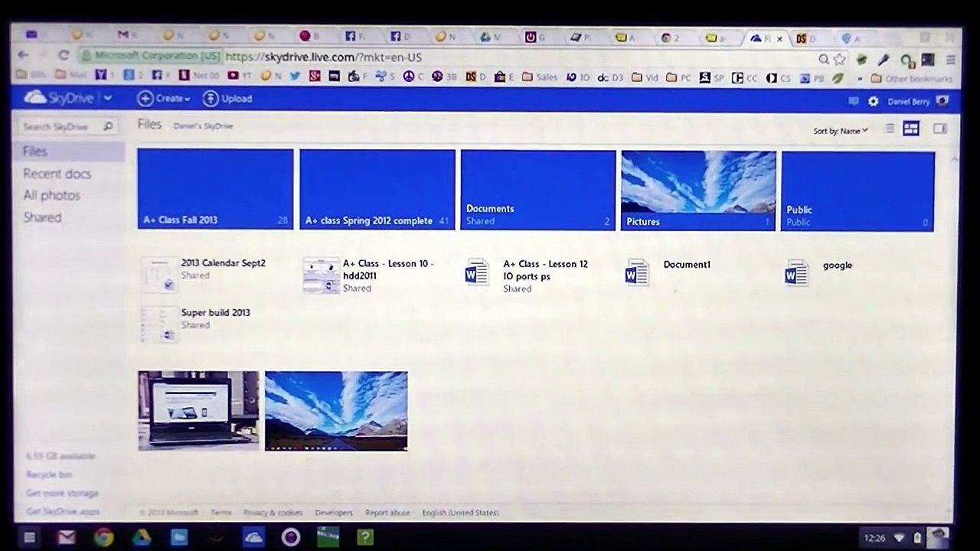Open the Chrome hamburger menu
This screenshot has height=551, width=980.
[x=951, y=60]
